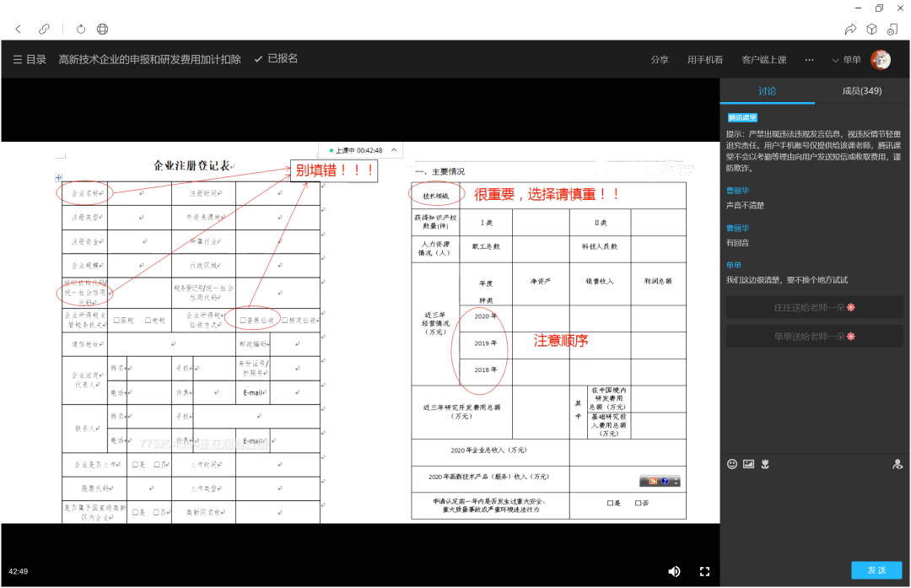Click the user avatar picture
This screenshot has width=911, height=588.
[881, 59]
